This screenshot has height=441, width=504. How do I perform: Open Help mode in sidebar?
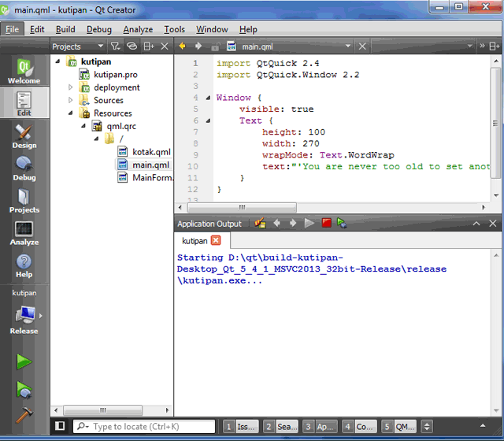[x=24, y=265]
